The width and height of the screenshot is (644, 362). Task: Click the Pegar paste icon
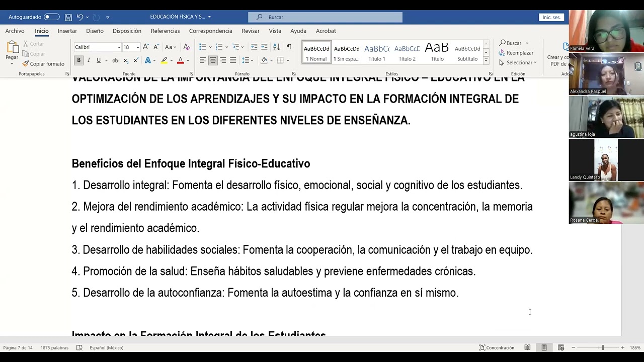tap(12, 47)
